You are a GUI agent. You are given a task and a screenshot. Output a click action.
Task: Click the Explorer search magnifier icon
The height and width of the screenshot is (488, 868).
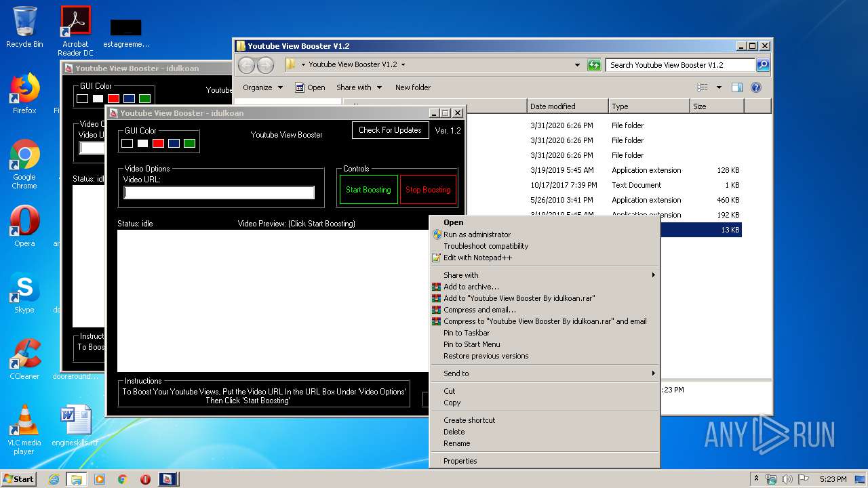click(x=763, y=65)
